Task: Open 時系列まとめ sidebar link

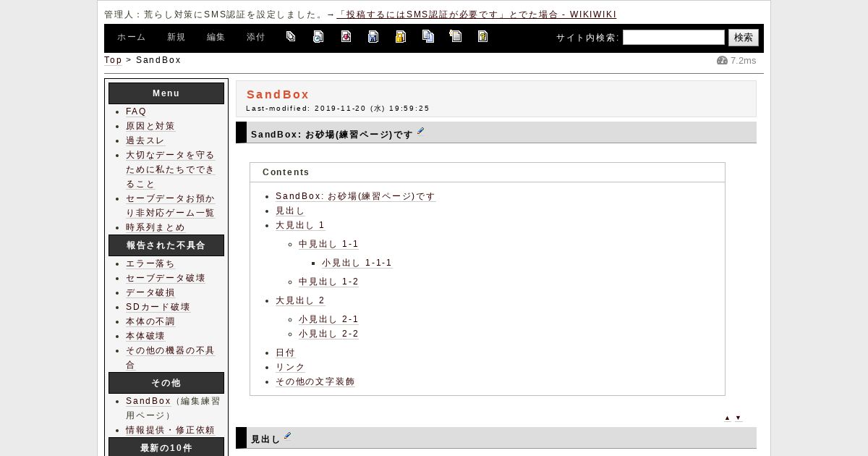Action: tap(156, 227)
